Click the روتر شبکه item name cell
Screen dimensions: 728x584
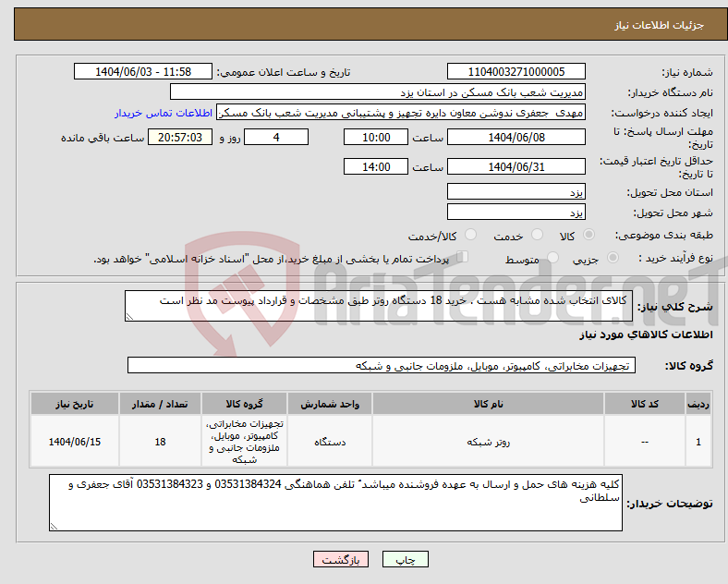click(488, 442)
